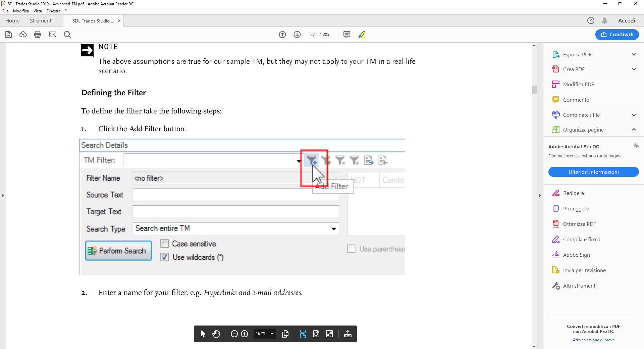
Task: Switch to full screen mode icon
Action: pyautogui.click(x=329, y=334)
